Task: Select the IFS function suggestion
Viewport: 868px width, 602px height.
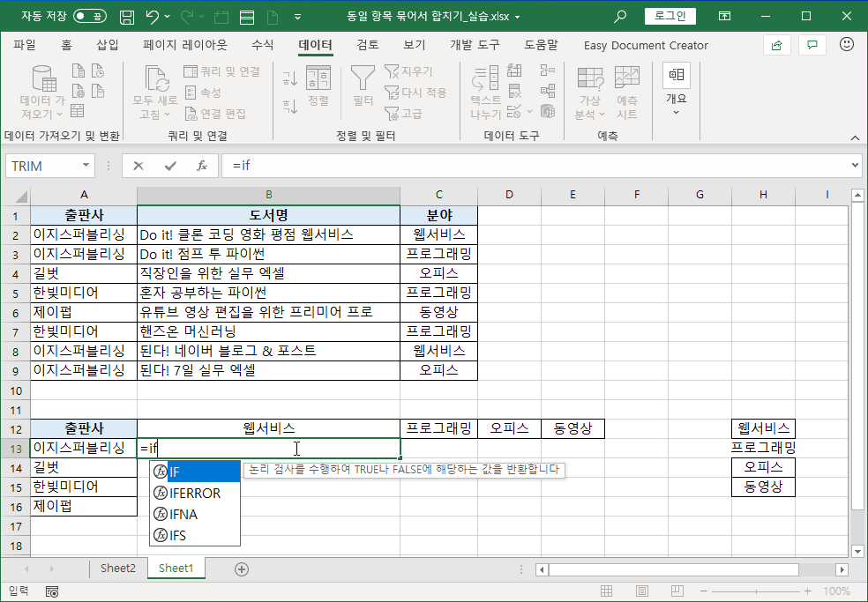Action: (x=195, y=535)
